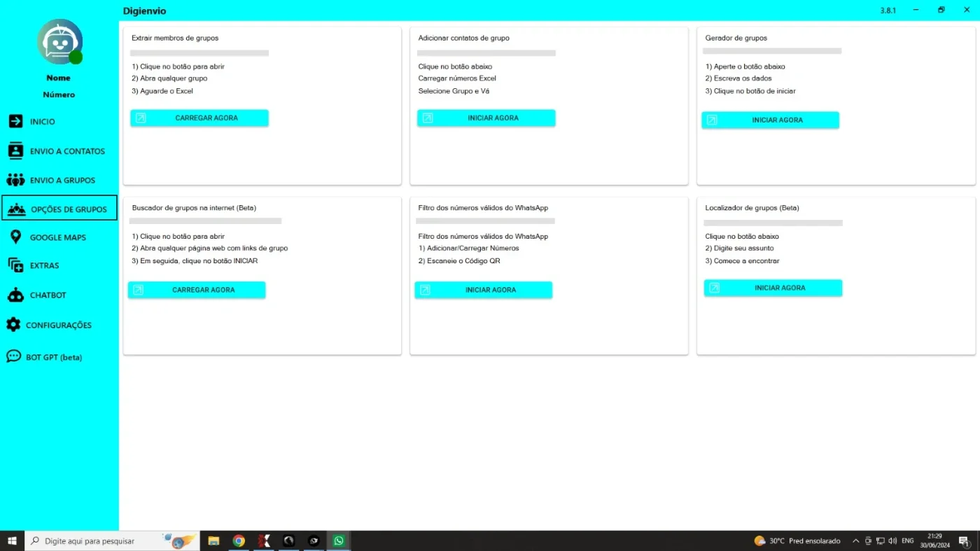
Task: Click the BOT GPT chat bubble icon
Action: (x=13, y=356)
